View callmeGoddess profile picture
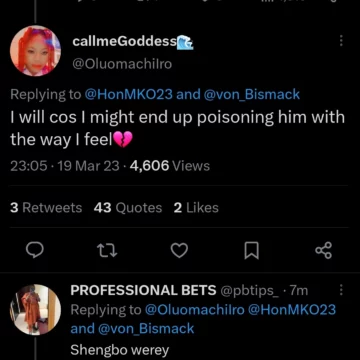The image size is (360, 360). (35, 51)
